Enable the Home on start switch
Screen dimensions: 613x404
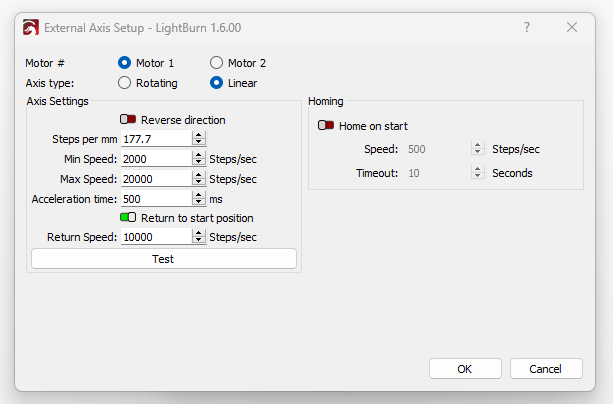(x=326, y=126)
